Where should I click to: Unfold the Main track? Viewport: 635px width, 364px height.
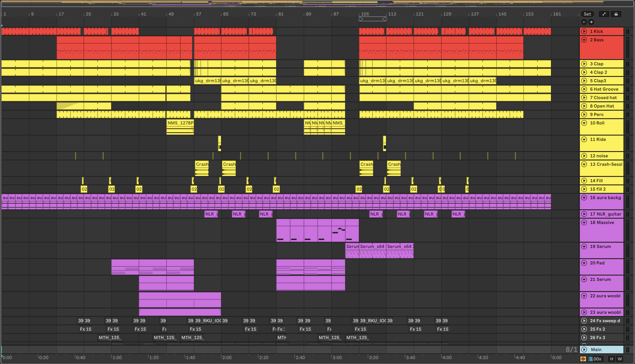click(584, 350)
